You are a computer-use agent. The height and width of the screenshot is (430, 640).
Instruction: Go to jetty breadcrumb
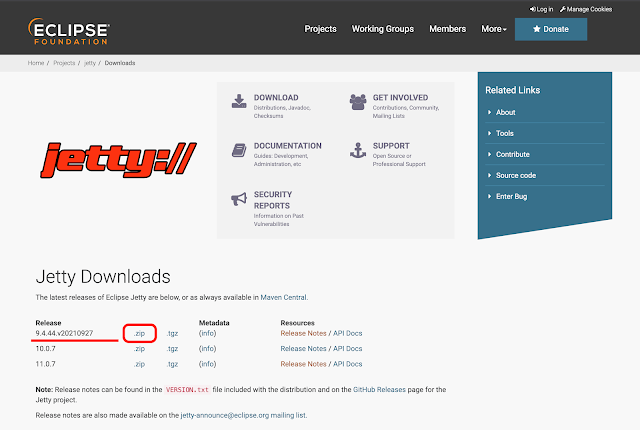(90, 63)
